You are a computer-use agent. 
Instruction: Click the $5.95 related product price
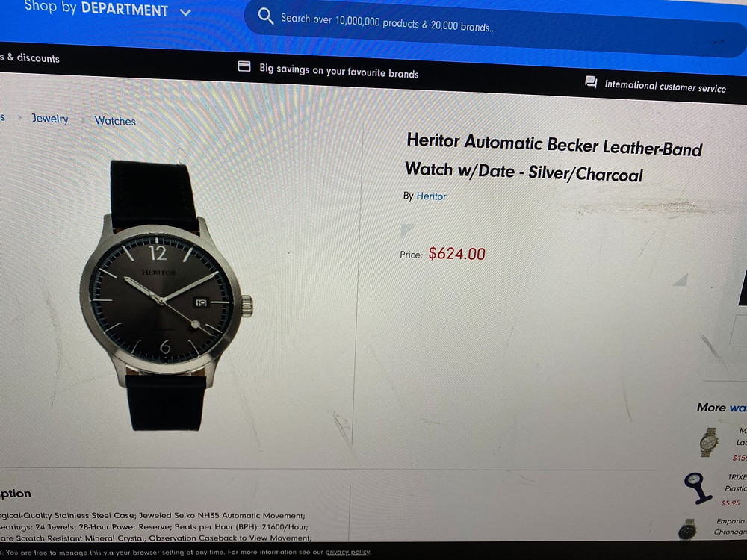pos(731,503)
